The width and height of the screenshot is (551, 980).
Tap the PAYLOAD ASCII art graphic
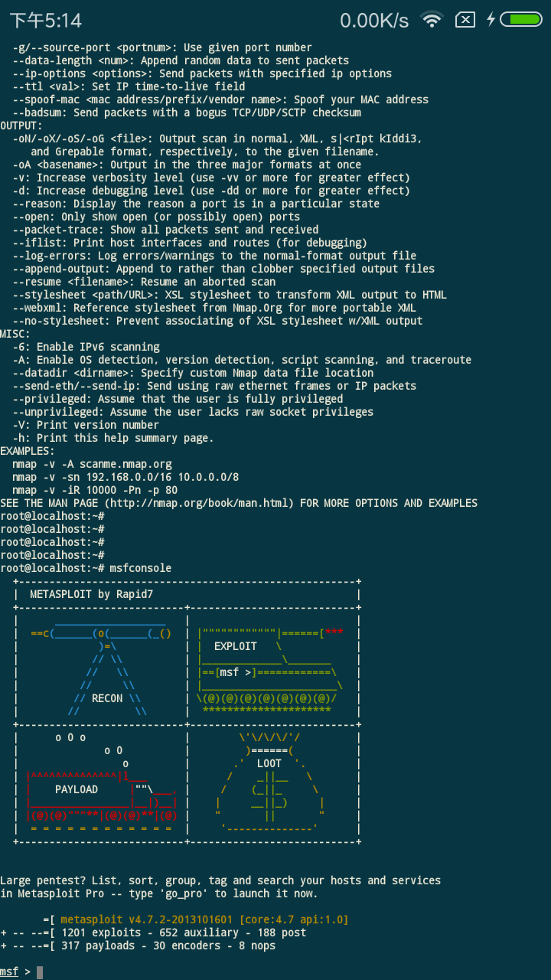[x=102, y=783]
